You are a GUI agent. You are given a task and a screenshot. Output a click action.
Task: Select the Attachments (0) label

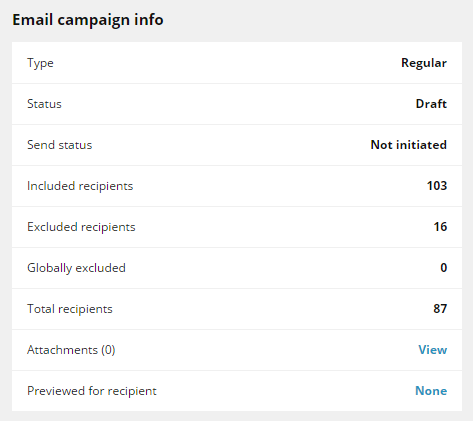click(71, 350)
